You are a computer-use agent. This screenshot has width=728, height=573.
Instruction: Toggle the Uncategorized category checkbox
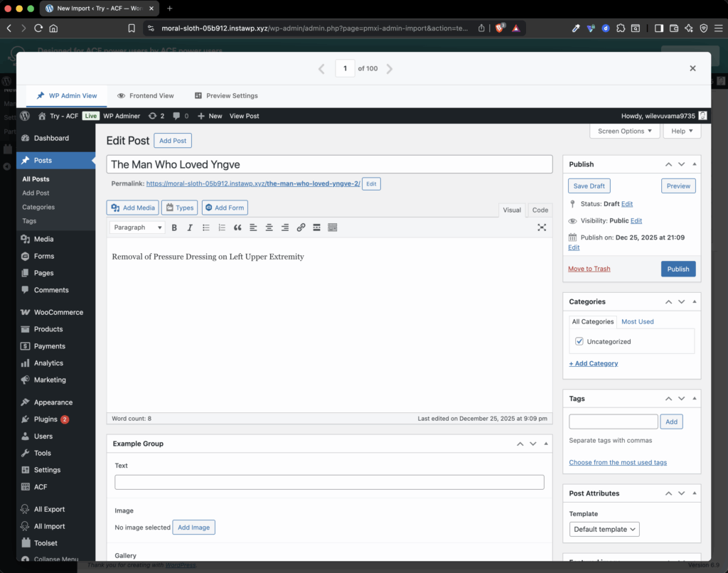pyautogui.click(x=579, y=341)
